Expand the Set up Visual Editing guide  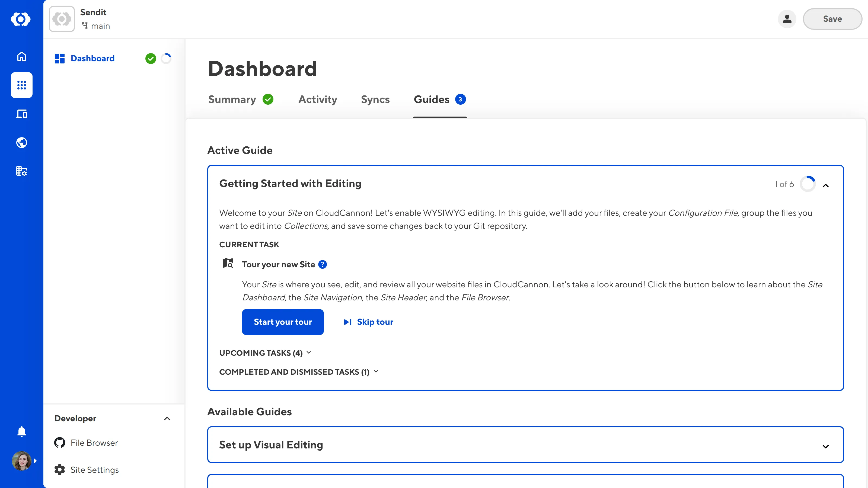825,446
